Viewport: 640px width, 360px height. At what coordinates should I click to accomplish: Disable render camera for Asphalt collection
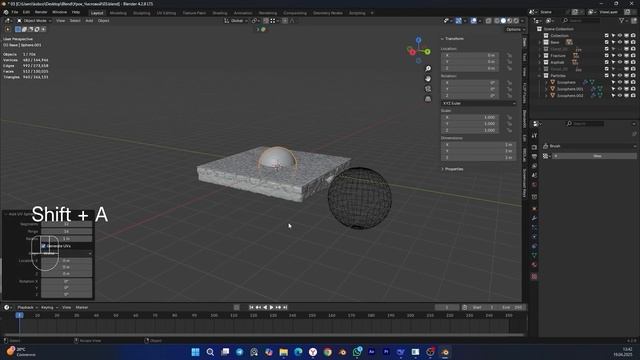click(x=633, y=62)
